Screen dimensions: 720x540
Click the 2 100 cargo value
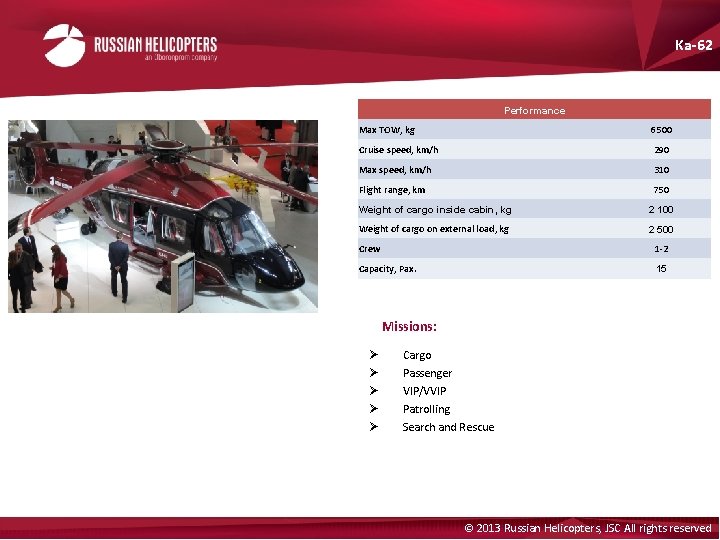tap(661, 210)
